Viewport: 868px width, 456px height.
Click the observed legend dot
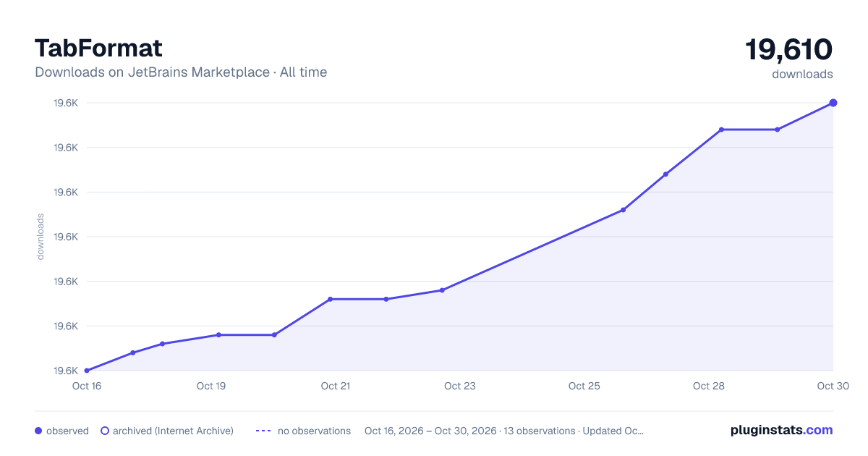coord(38,431)
